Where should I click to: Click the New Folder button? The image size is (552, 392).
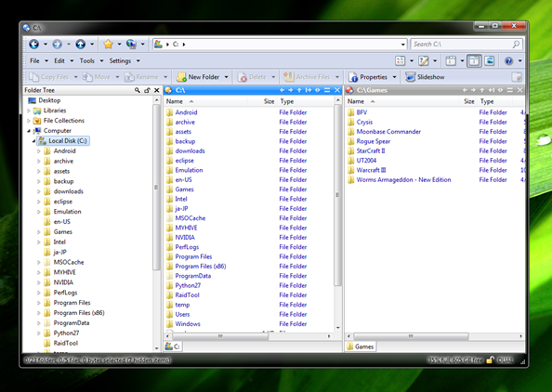point(199,77)
